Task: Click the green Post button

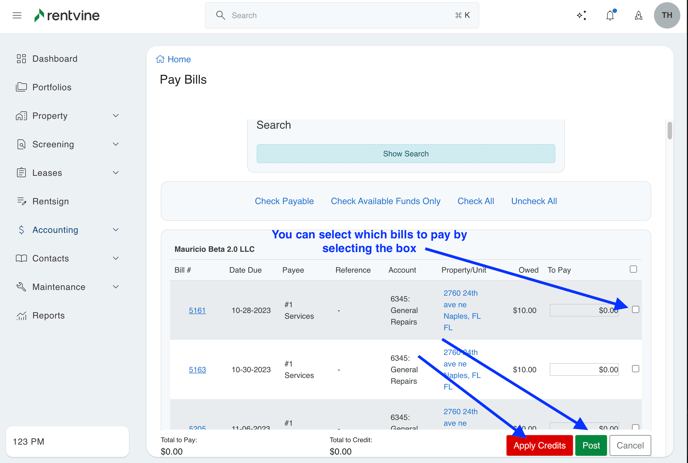Action: click(591, 446)
